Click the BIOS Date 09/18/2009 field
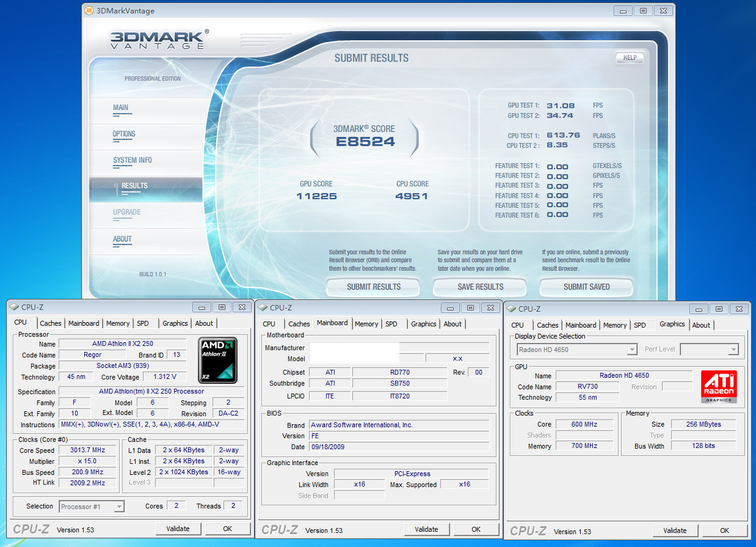Image resolution: width=756 pixels, height=547 pixels. [x=399, y=447]
